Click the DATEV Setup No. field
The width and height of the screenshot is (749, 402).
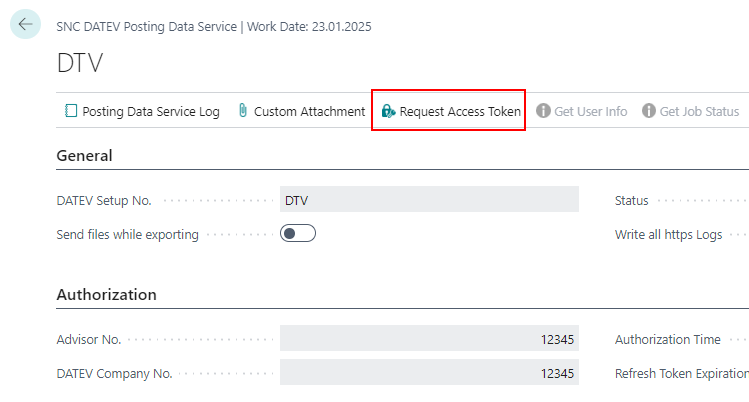click(429, 200)
